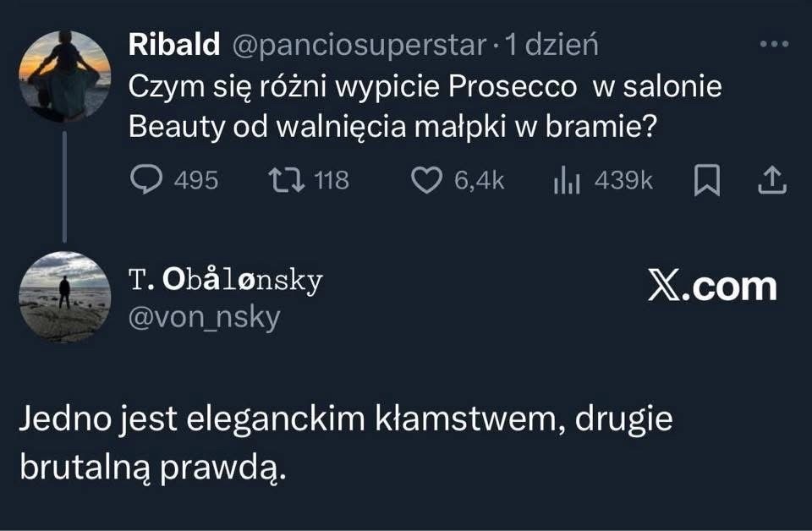Open the reply text 'Jedno jest eleganckim kłamstwem'
Viewport: 812px width, 531px height.
[345, 421]
